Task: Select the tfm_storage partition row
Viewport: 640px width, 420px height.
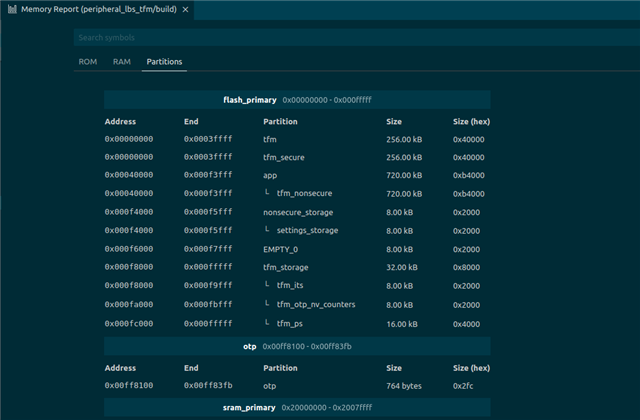Action: [x=286, y=268]
